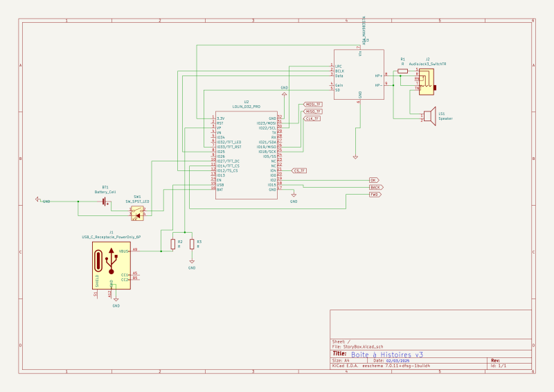Click the CLK_TF global label
This screenshot has height=392, width=554.
point(312,118)
